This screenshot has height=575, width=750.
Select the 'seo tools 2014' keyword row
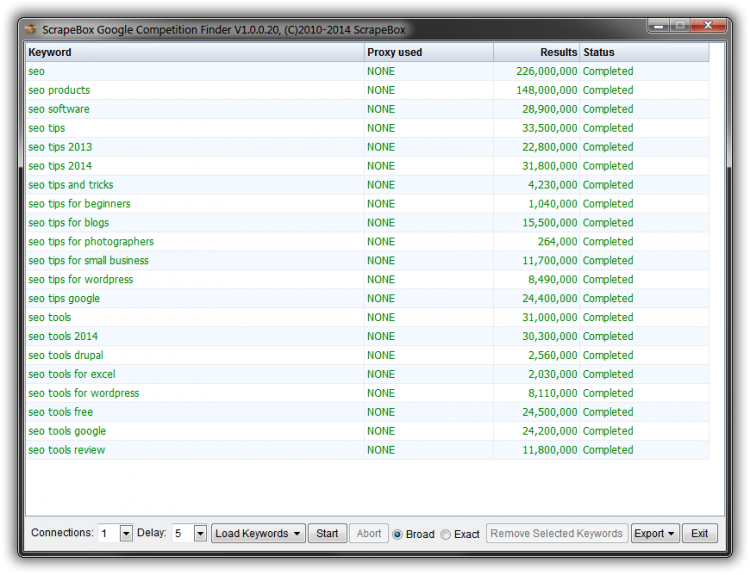[x=367, y=336]
